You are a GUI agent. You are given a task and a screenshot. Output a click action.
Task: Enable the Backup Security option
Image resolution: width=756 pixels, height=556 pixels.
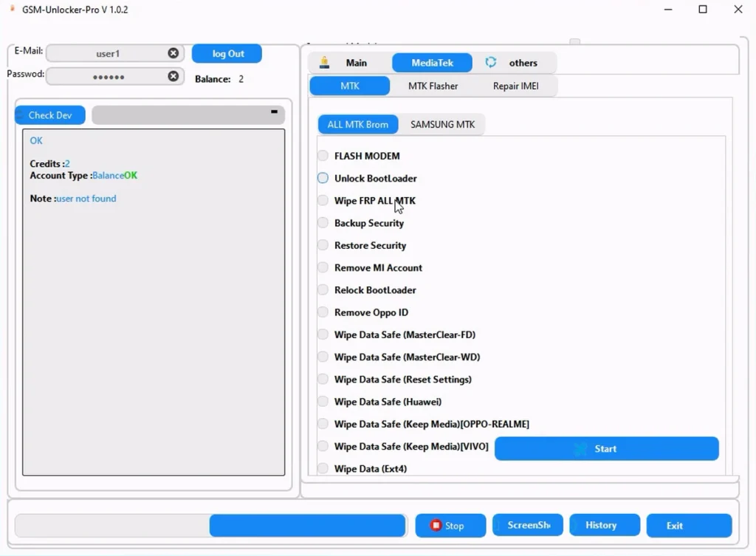coord(323,223)
